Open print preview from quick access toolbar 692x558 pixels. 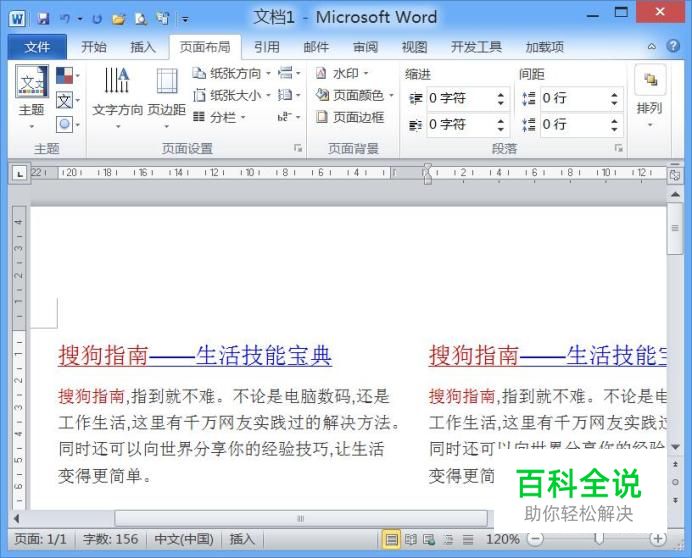(x=140, y=19)
